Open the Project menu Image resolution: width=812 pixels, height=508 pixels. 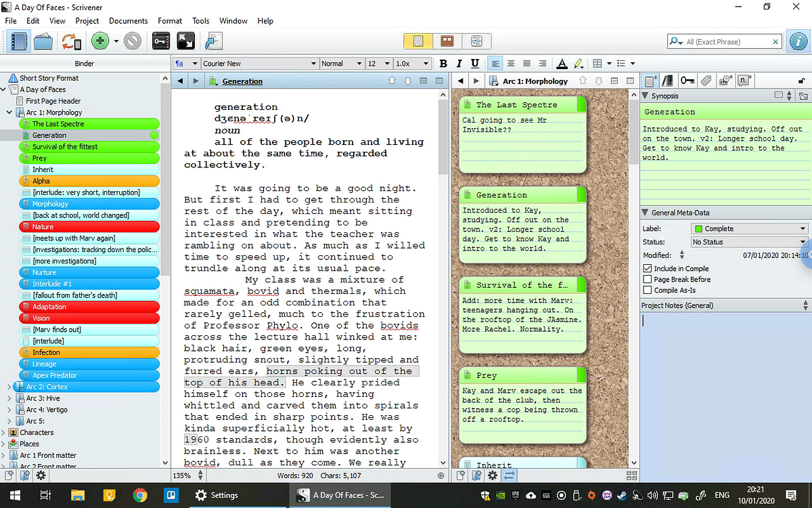[87, 21]
